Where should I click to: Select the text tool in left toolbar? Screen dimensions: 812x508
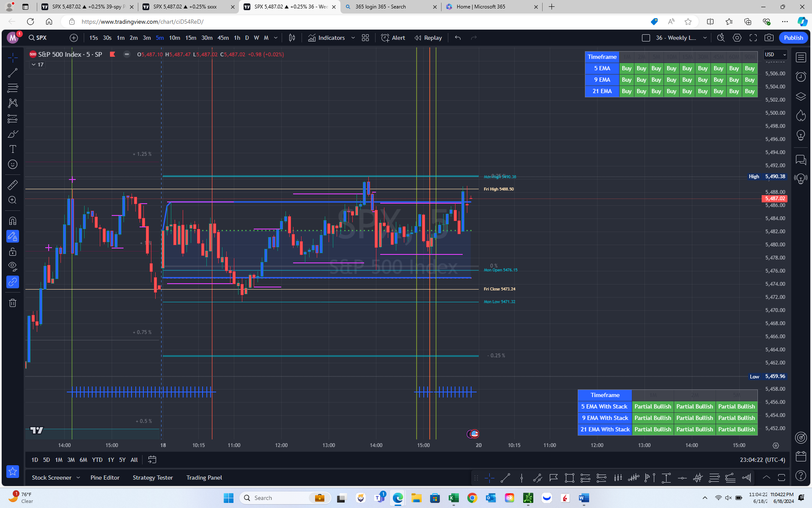click(12, 149)
